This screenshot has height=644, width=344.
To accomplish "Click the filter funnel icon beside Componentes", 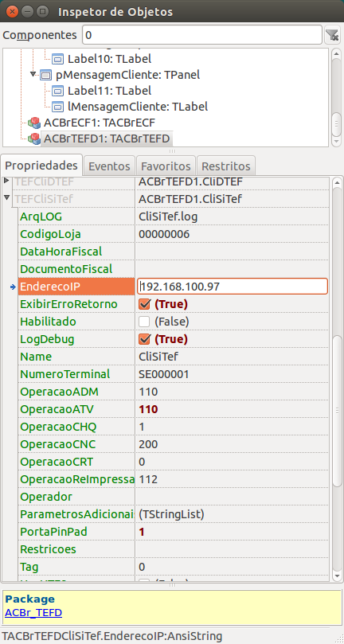I will pos(332,35).
